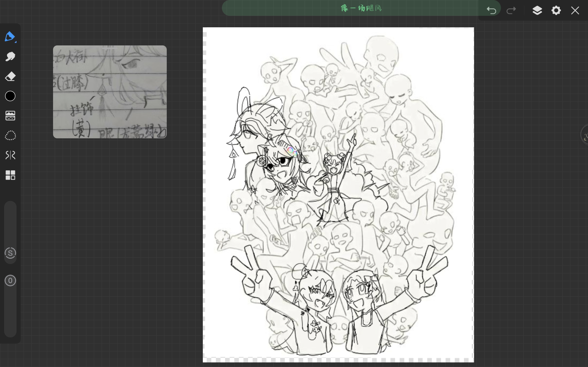Click the artwork title 像一场飓风
Screen dimensions: 588x367
coord(361,8)
